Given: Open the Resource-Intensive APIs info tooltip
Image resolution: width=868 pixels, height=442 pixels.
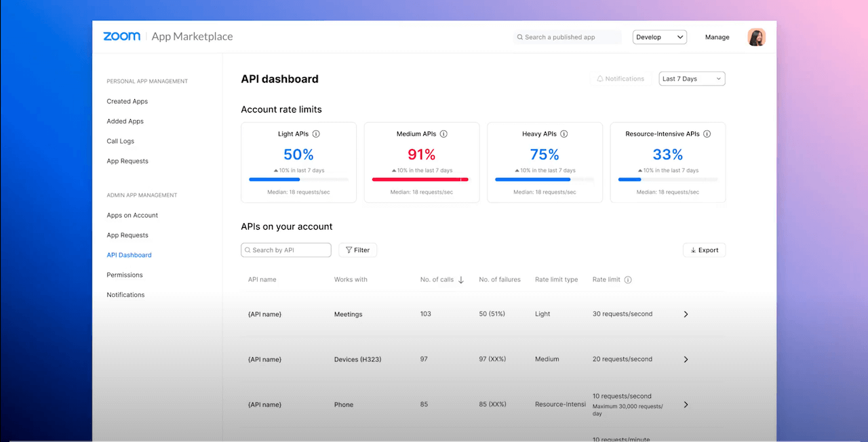Looking at the screenshot, I should coord(707,134).
